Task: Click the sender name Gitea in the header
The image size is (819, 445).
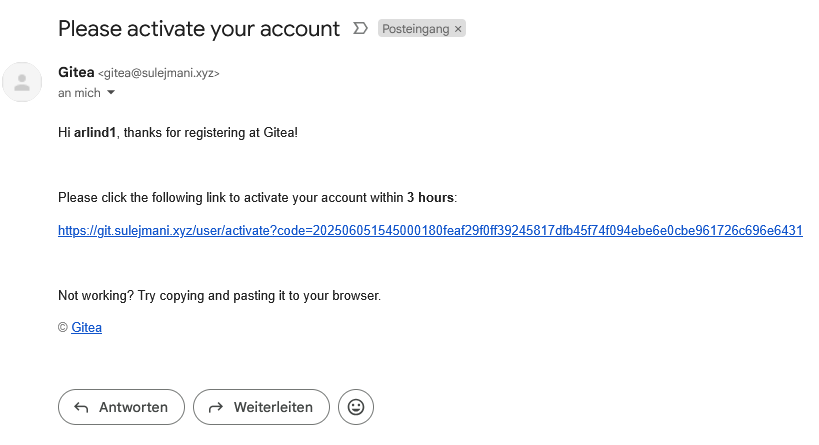Action: (75, 72)
